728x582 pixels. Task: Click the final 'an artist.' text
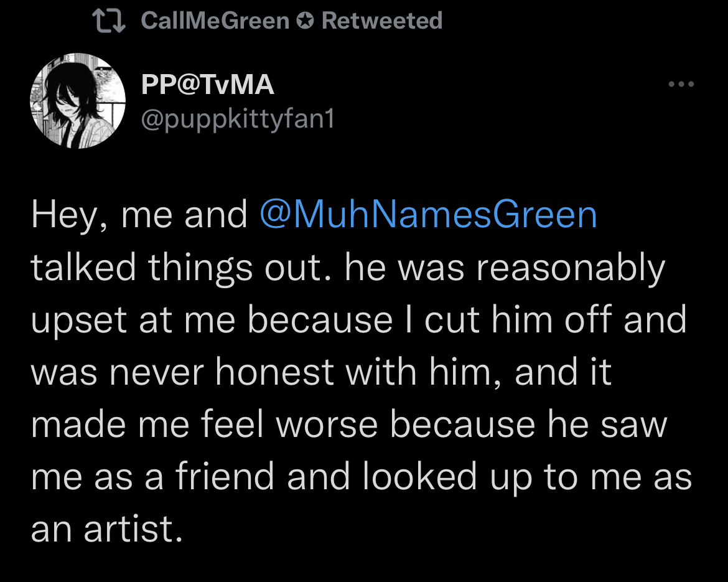[x=107, y=529]
